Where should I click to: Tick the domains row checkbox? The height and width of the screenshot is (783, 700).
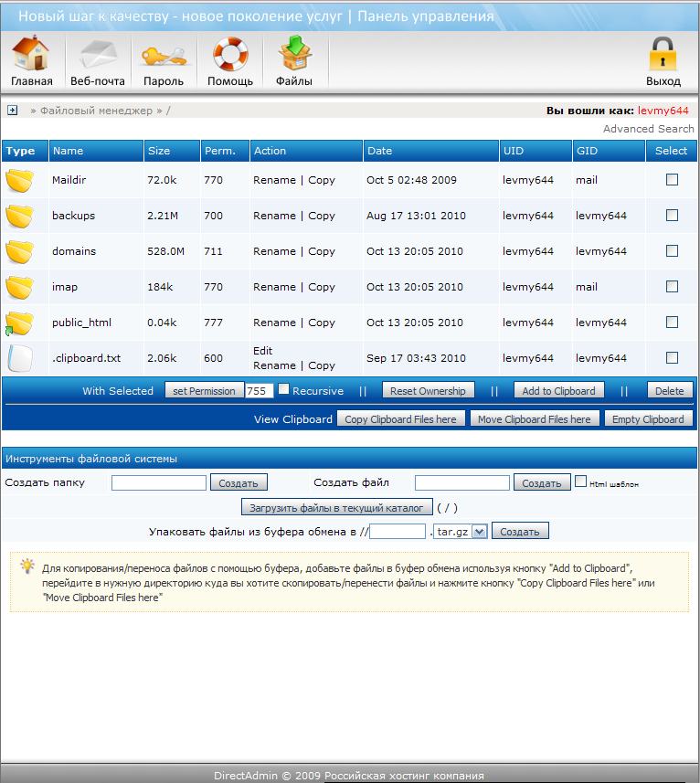672,250
